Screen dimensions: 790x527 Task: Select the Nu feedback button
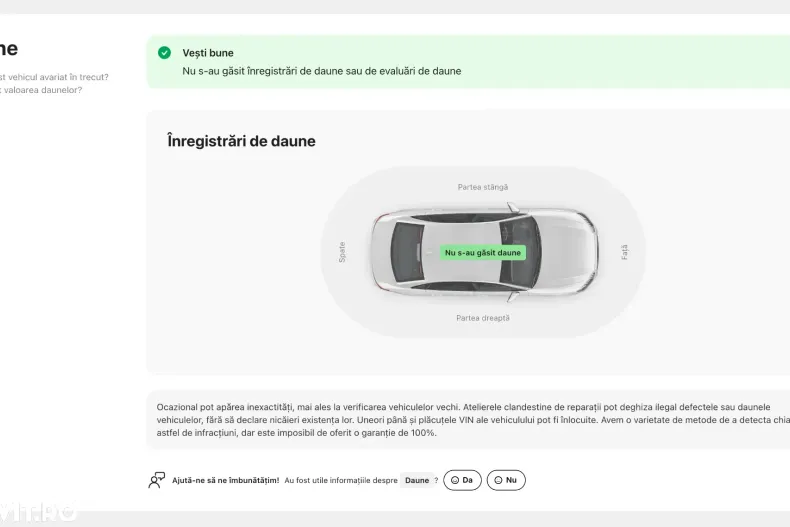pyautogui.click(x=506, y=480)
